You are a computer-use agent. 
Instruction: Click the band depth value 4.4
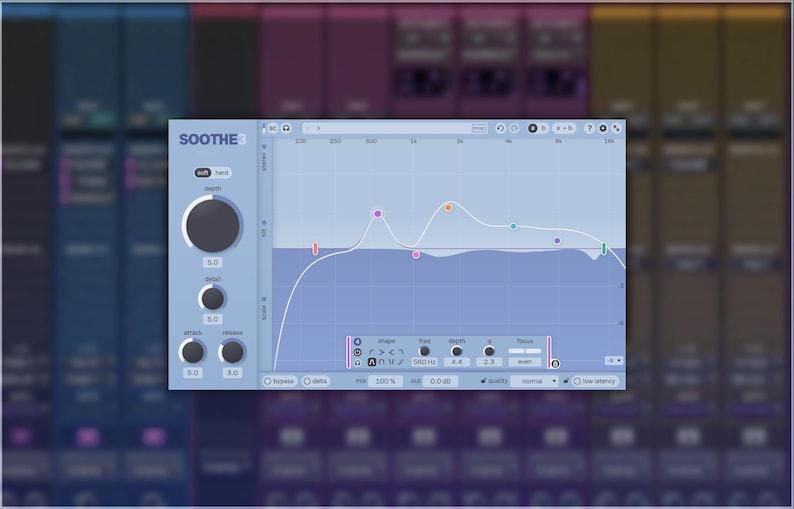tap(457, 362)
